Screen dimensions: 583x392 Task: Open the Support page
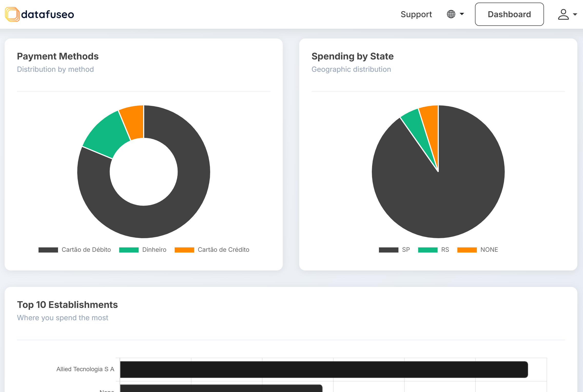[416, 14]
